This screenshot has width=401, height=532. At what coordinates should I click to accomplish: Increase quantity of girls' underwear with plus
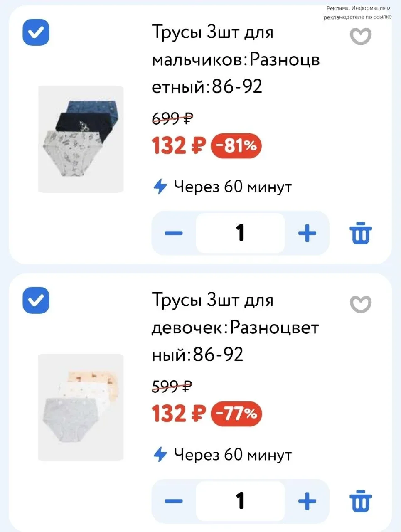pyautogui.click(x=308, y=501)
